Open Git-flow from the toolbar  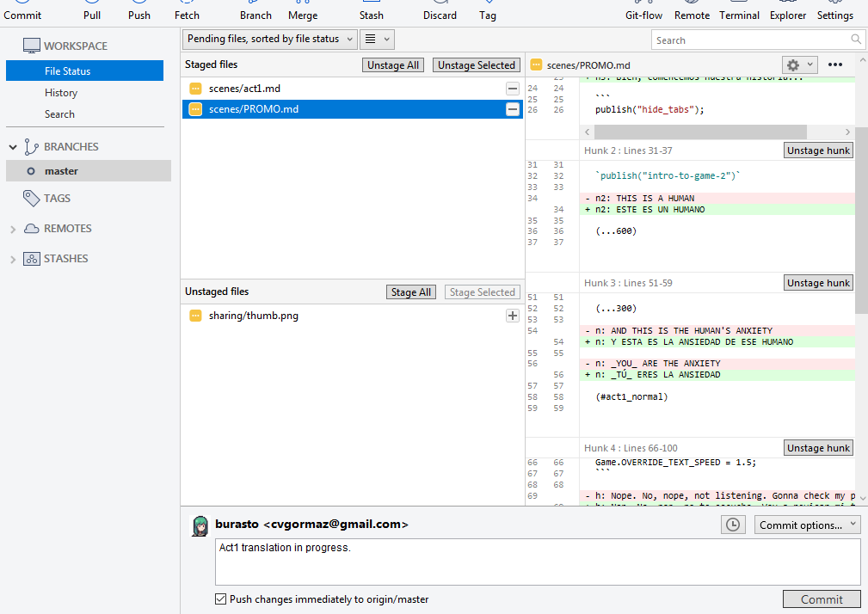pyautogui.click(x=643, y=10)
